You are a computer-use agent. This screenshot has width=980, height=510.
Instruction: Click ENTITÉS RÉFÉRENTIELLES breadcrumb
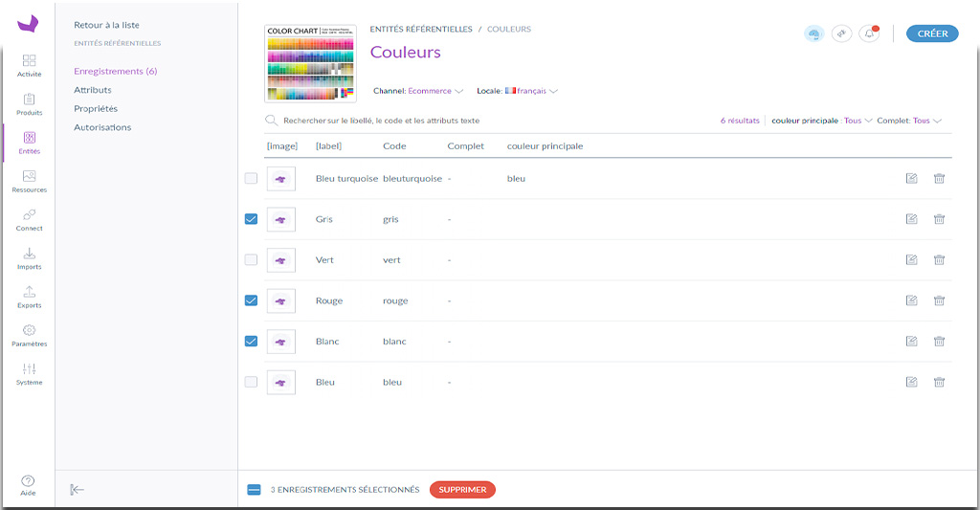pos(421,29)
